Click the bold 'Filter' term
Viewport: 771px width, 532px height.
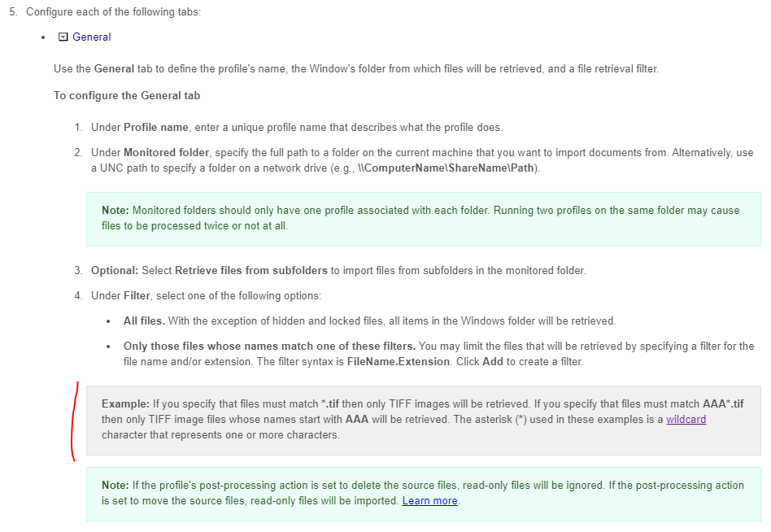tap(137, 295)
